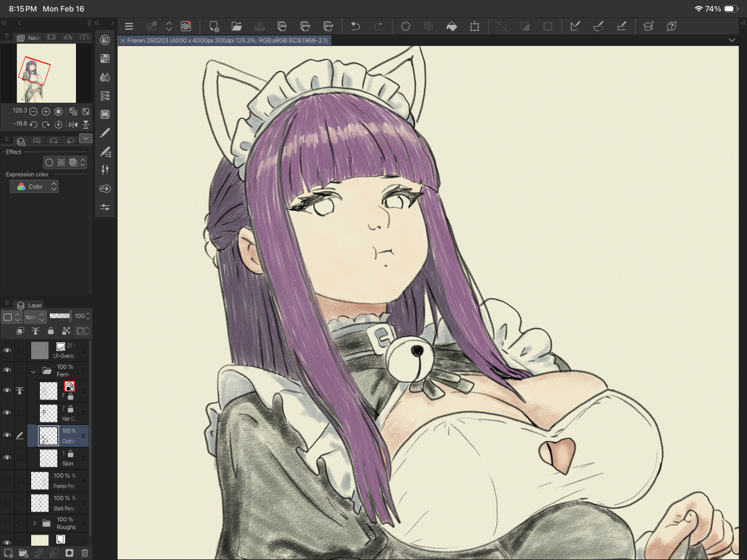Click the layer opacity slider
The image size is (747, 560).
click(x=60, y=316)
